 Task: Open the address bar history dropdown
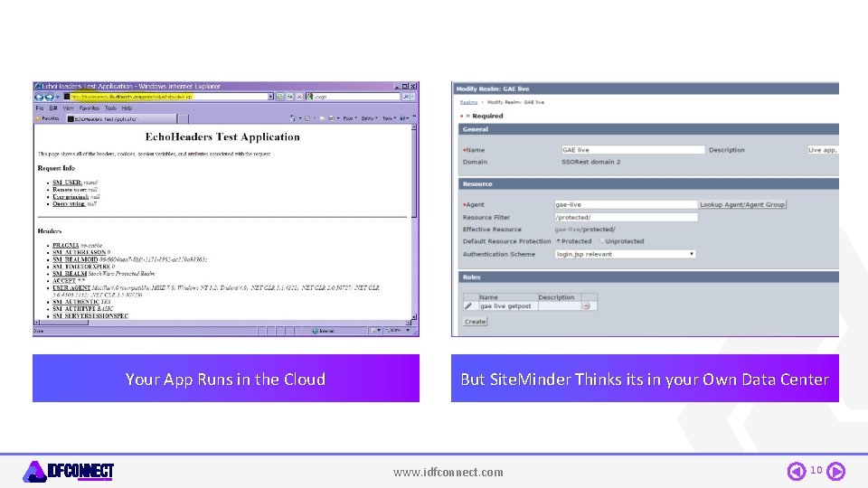(270, 97)
